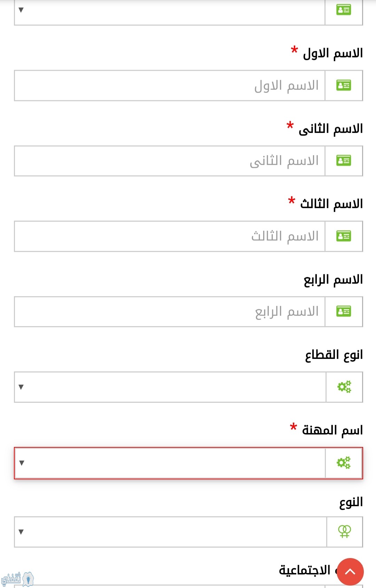This screenshot has width=376, height=588.
Task: Click the gender symbol icon in النوع row
Action: (345, 532)
